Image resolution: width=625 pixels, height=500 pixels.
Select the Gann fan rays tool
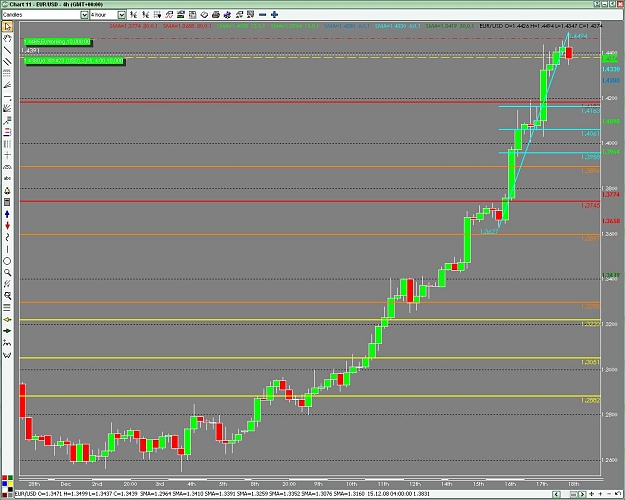tap(7, 108)
